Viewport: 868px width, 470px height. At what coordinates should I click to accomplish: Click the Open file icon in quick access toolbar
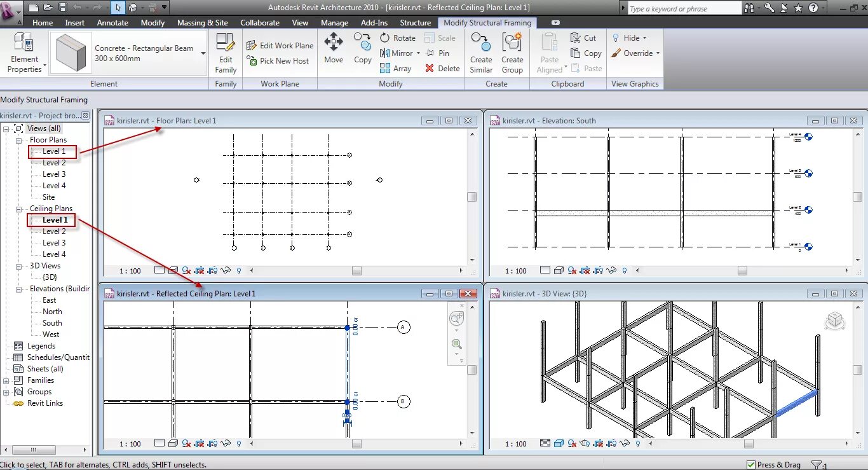48,8
